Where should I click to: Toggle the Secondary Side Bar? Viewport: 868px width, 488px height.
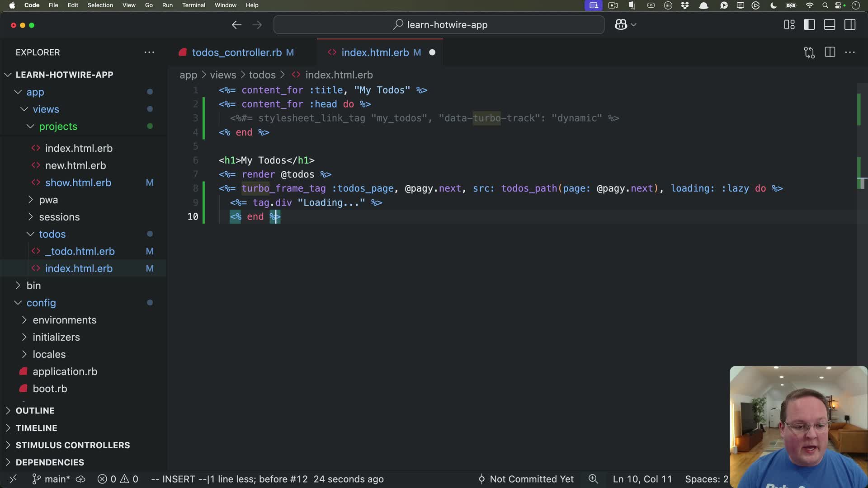click(850, 25)
